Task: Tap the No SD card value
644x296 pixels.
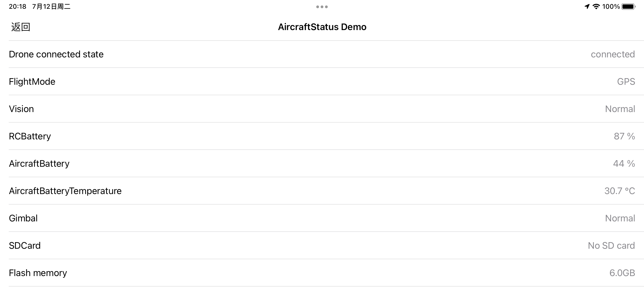Action: (x=611, y=245)
